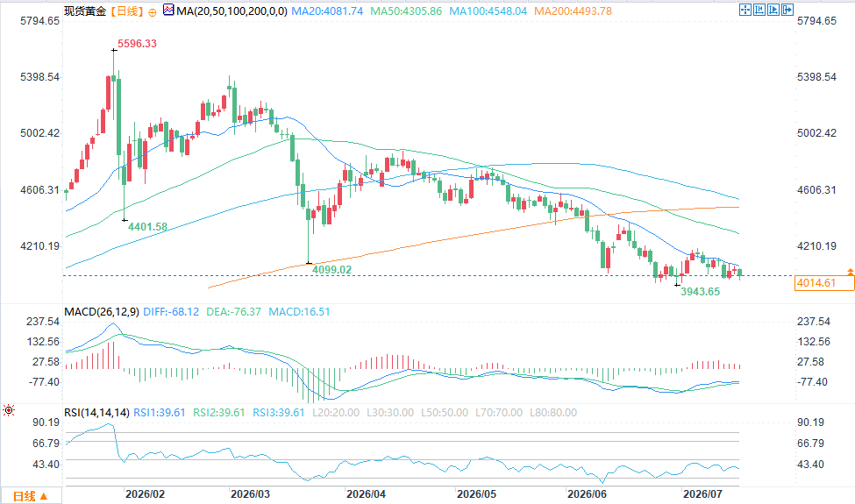
Task: Click the current price tag 4014.61
Action: click(x=824, y=283)
